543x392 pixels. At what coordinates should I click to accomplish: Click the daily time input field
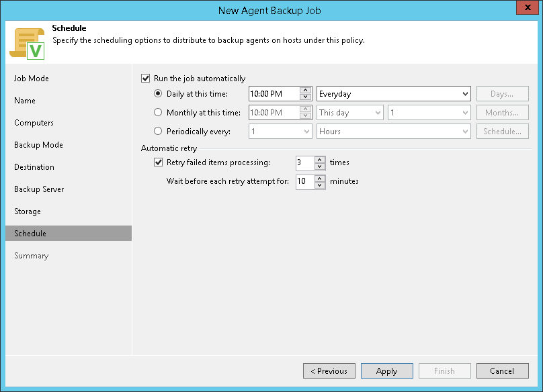point(274,94)
